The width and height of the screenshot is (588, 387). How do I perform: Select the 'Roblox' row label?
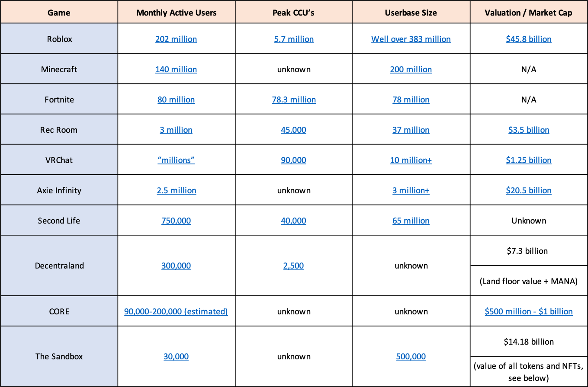click(x=59, y=39)
